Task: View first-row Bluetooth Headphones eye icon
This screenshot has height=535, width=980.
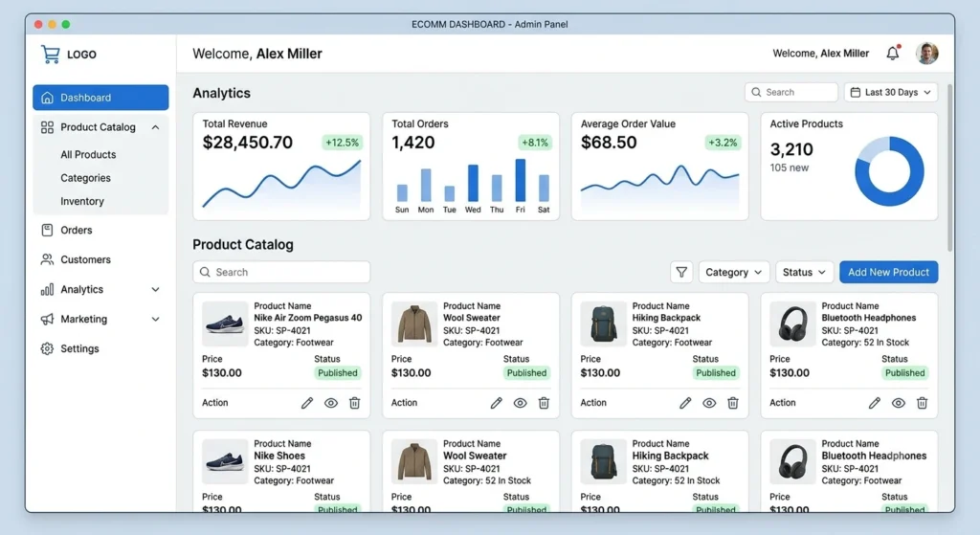Action: [x=898, y=403]
